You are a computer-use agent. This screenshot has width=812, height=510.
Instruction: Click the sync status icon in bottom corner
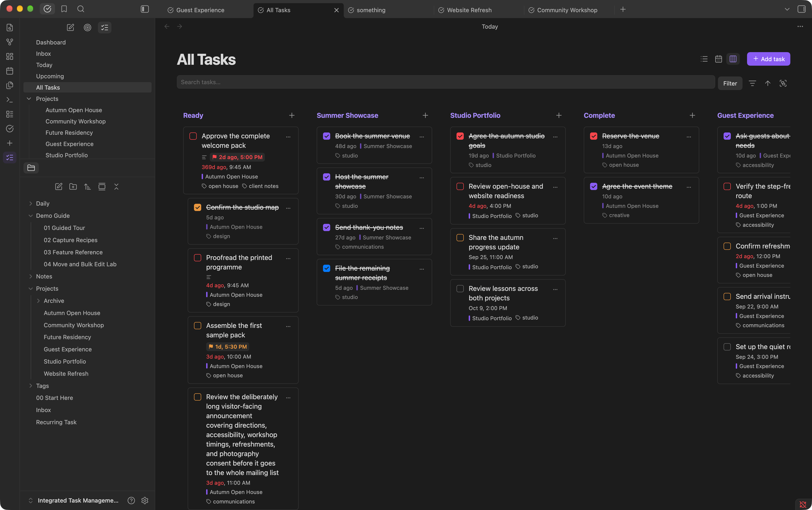803,505
